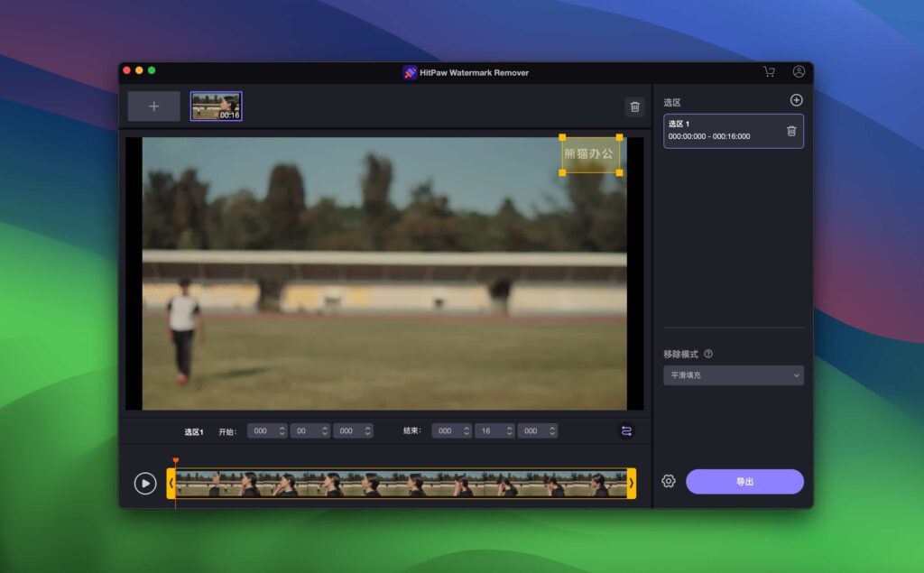Select the 选区 1 list entry
Image resolution: width=924 pixels, height=573 pixels.
click(x=722, y=131)
